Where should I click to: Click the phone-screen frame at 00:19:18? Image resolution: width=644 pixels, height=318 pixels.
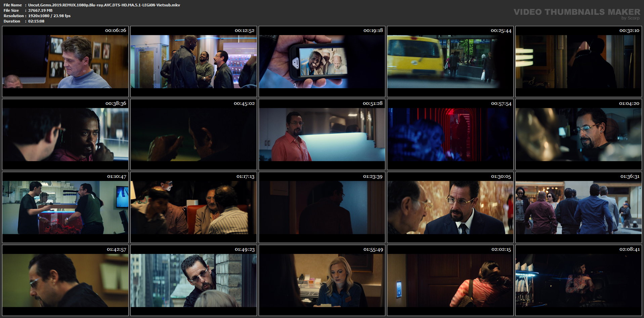322,62
